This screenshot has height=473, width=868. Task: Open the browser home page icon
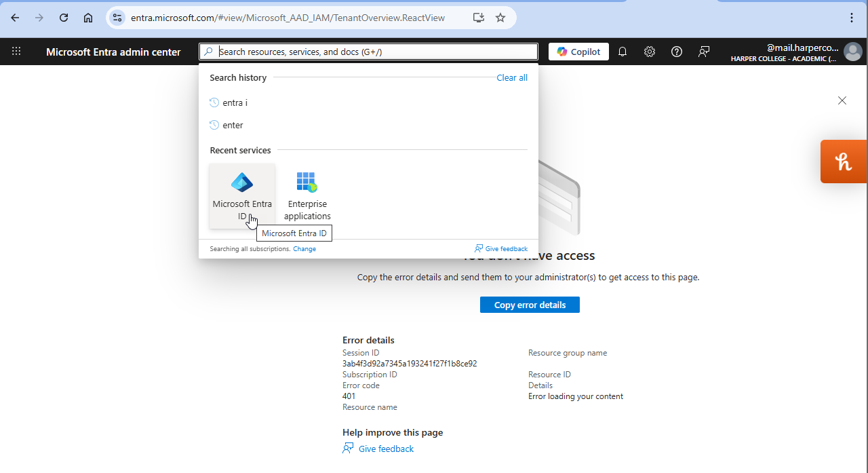(88, 18)
